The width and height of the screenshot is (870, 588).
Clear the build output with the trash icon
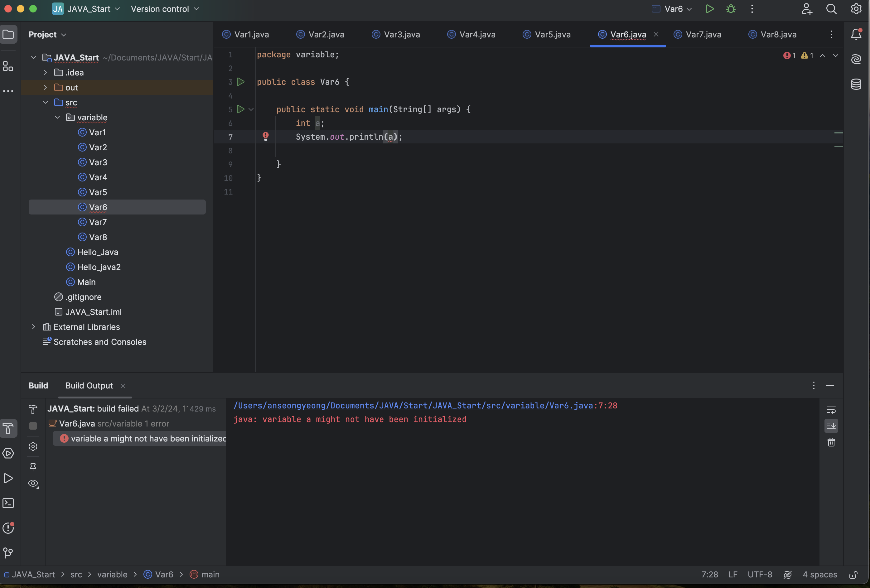click(831, 442)
